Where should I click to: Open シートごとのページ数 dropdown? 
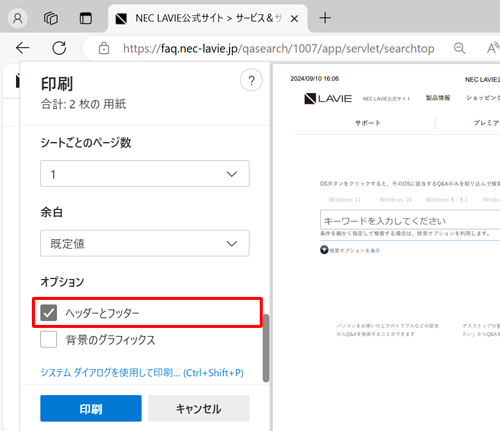point(145,174)
